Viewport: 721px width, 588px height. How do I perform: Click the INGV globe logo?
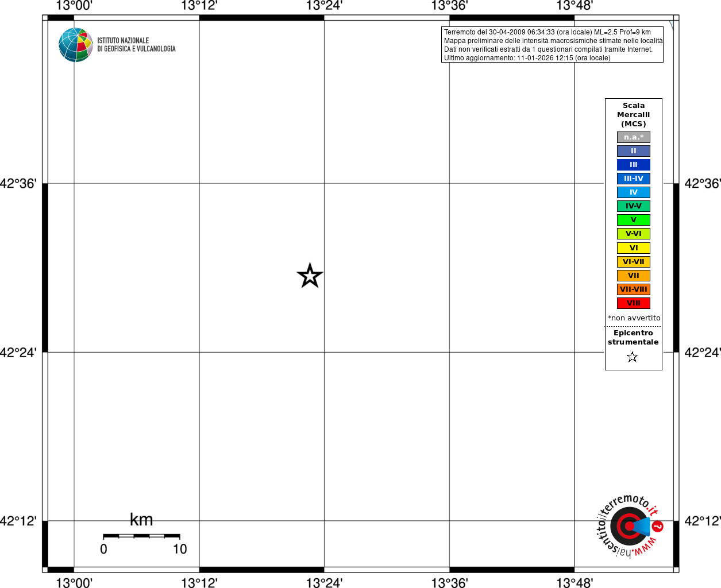pyautogui.click(x=76, y=45)
